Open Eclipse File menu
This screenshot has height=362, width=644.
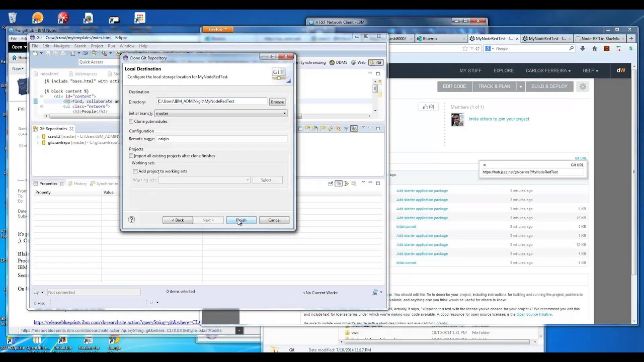pos(35,46)
